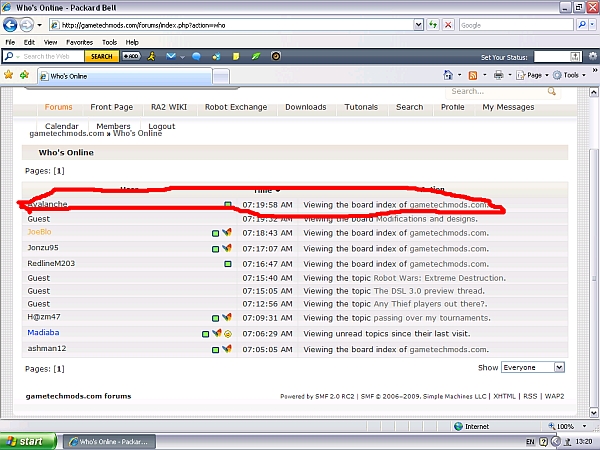The image size is (600, 450).
Task: Open the Edit menu
Action: [x=29, y=42]
